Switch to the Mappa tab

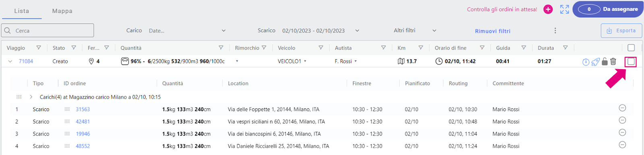[x=62, y=11]
